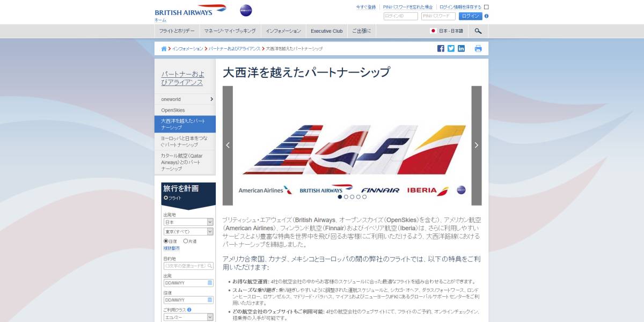Select the フライト radio option
Screen dimensions: 644x322
pos(166,197)
